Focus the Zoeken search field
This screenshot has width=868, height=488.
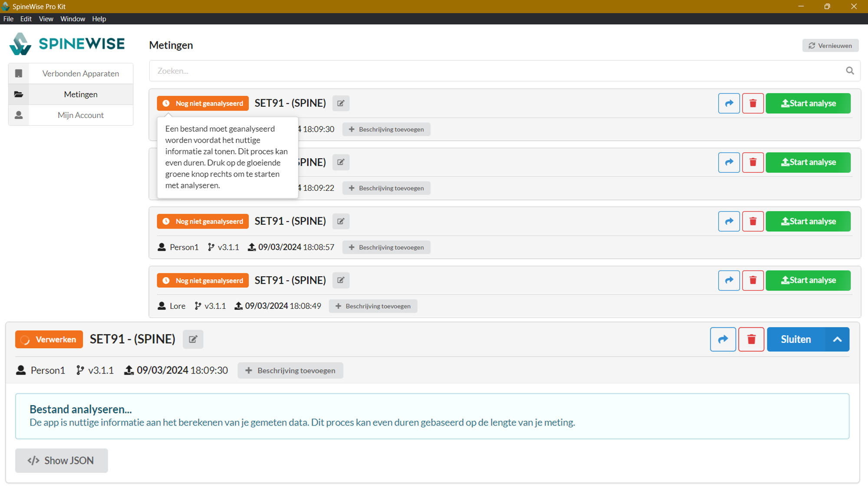pos(505,71)
